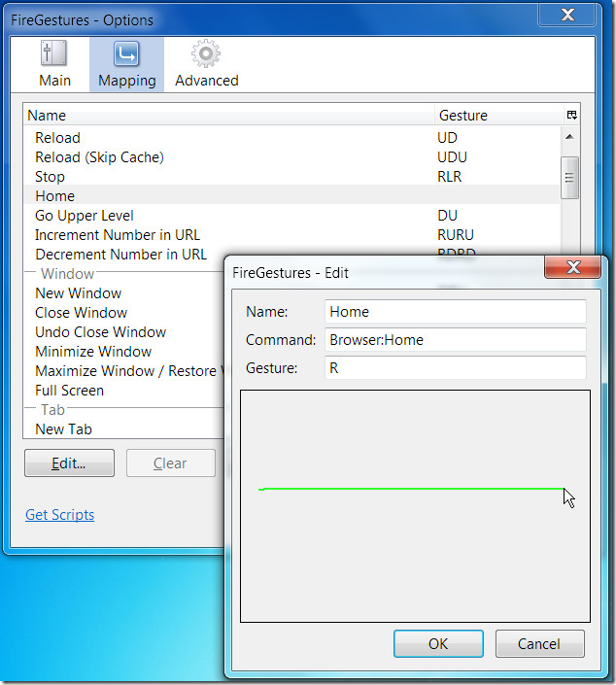The height and width of the screenshot is (685, 616).
Task: Open the column picker icon in list header
Action: click(x=571, y=115)
